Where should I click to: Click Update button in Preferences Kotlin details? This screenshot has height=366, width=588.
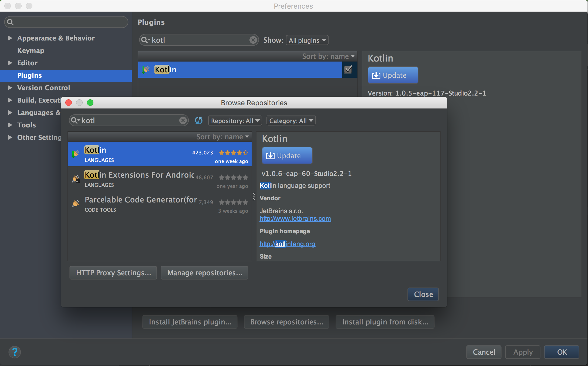393,75
